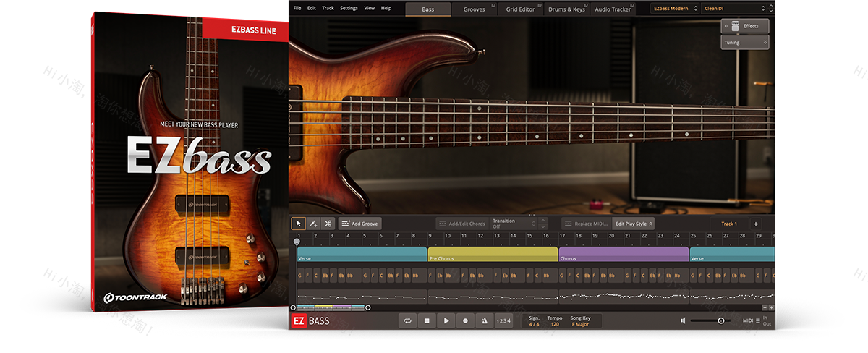The image size is (868, 353).
Task: Open the Help menu
Action: pyautogui.click(x=386, y=8)
